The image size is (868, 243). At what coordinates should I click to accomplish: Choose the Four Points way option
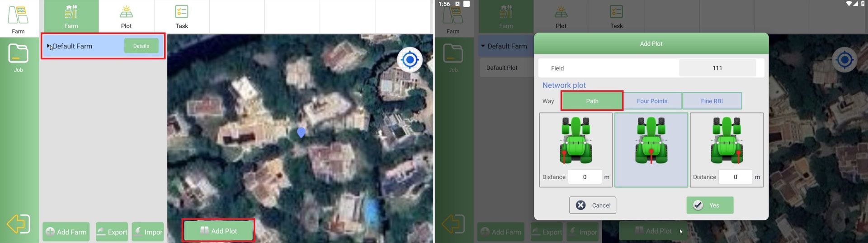[652, 101]
